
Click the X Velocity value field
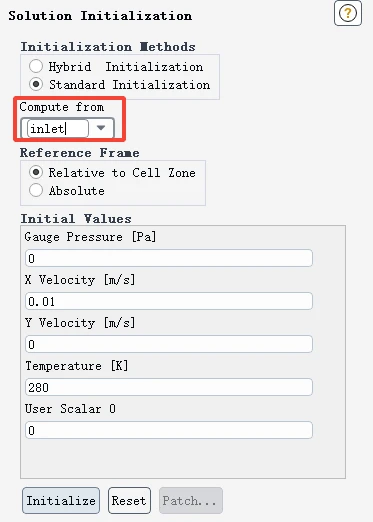[169, 301]
